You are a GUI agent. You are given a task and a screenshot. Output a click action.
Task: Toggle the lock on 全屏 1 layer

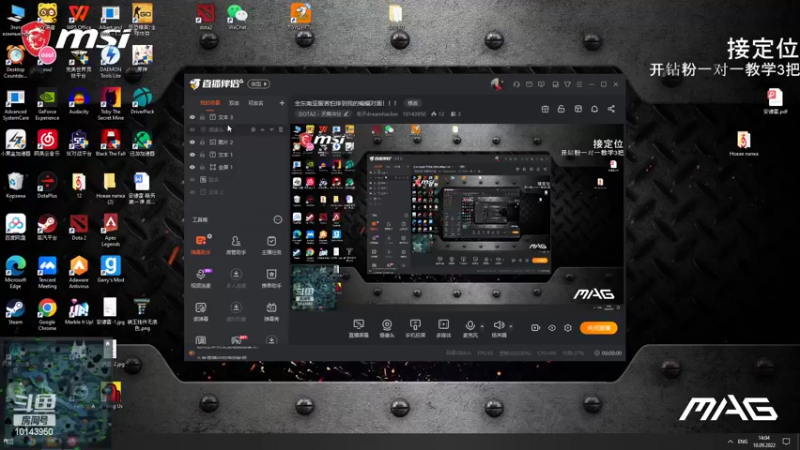coord(203,167)
